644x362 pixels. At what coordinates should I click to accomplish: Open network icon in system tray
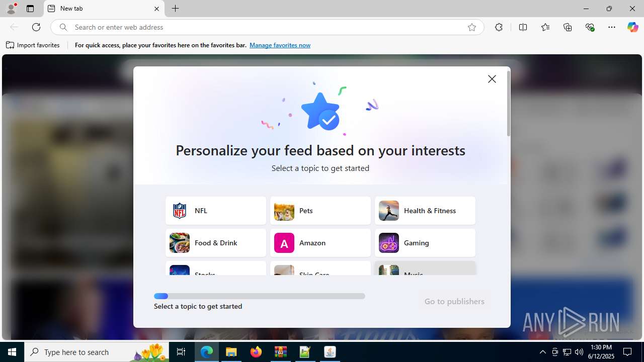coord(567,352)
